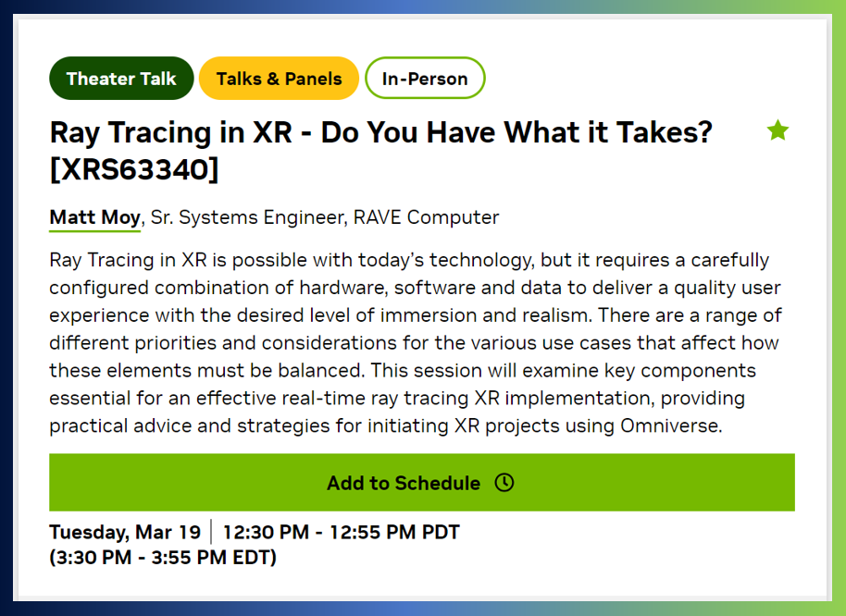
Task: Click the clock icon on Add to Schedule
Action: [504, 482]
